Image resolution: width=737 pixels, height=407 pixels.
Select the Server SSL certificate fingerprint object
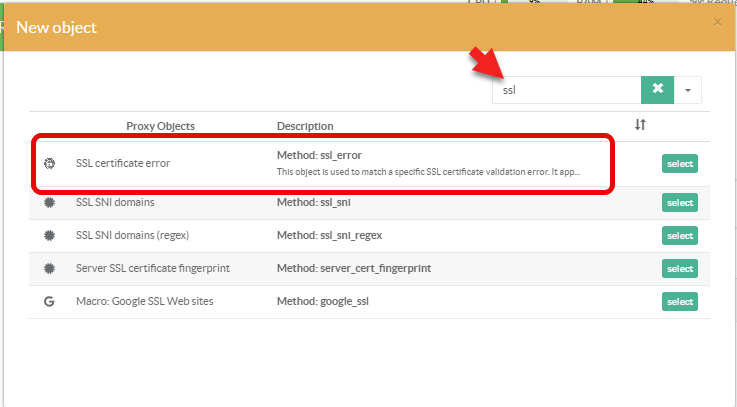pyautogui.click(x=679, y=269)
